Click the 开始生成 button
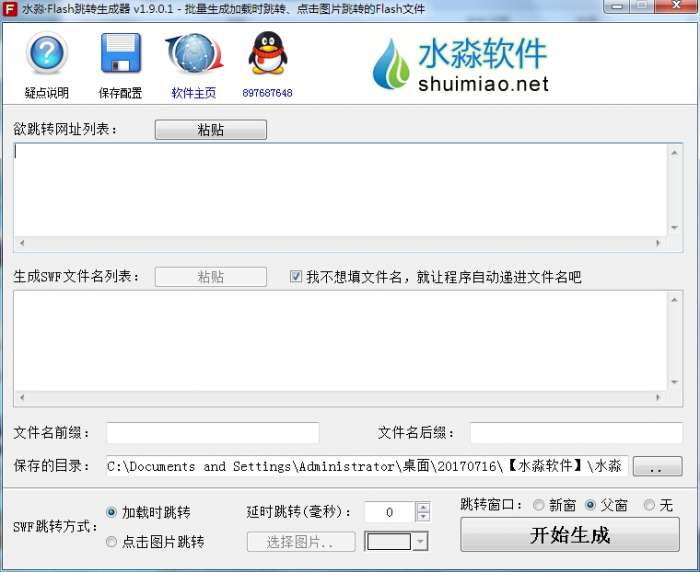This screenshot has height=572, width=700. pyautogui.click(x=570, y=534)
